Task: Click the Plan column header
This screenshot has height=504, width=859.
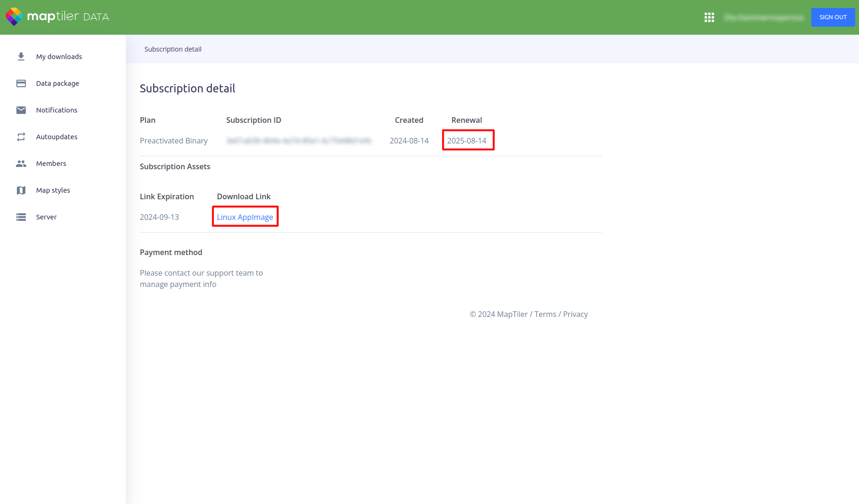Action: tap(148, 120)
